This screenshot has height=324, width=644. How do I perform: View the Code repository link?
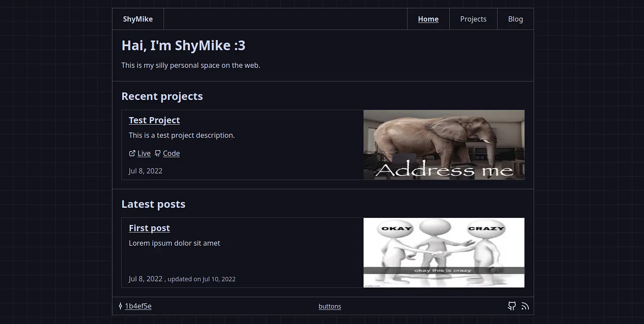pyautogui.click(x=171, y=153)
